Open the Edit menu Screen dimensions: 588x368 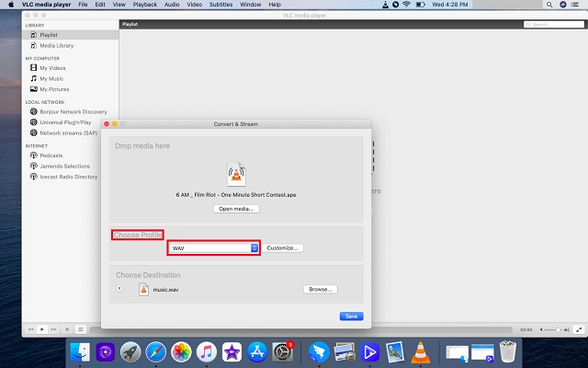tap(100, 5)
